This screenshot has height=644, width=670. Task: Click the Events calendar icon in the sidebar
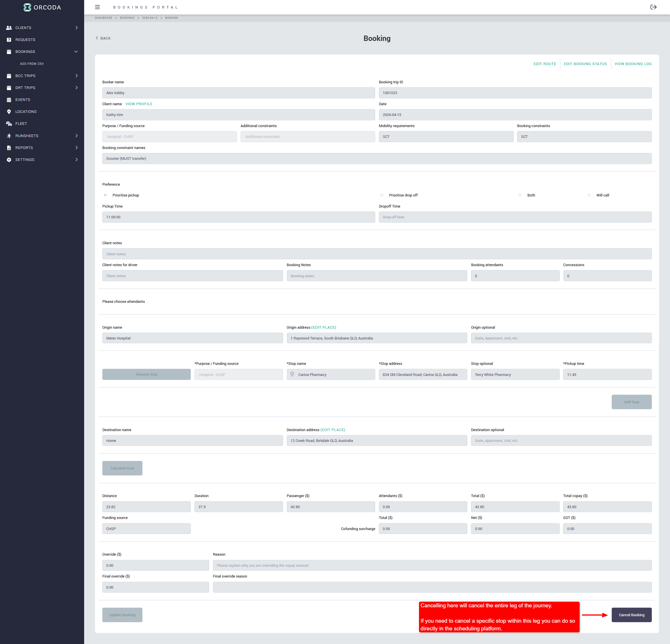pos(9,100)
